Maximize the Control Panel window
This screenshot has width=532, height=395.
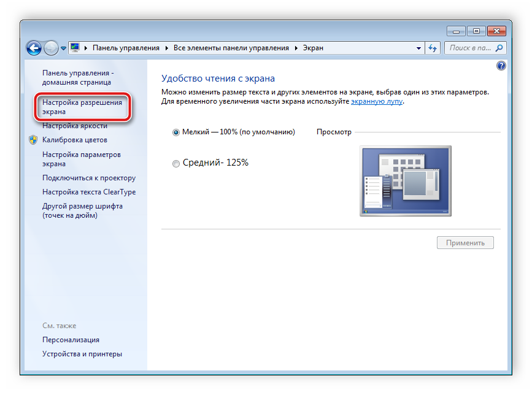(476, 30)
